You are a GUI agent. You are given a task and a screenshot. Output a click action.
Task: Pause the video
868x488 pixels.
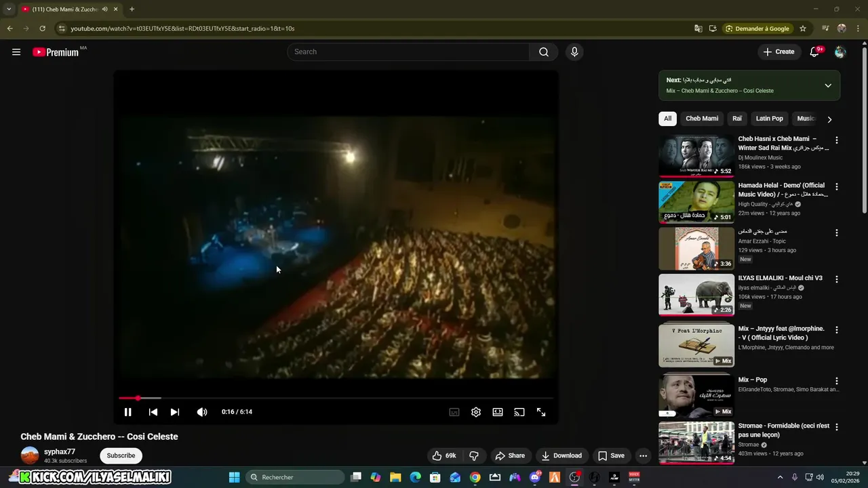point(127,412)
